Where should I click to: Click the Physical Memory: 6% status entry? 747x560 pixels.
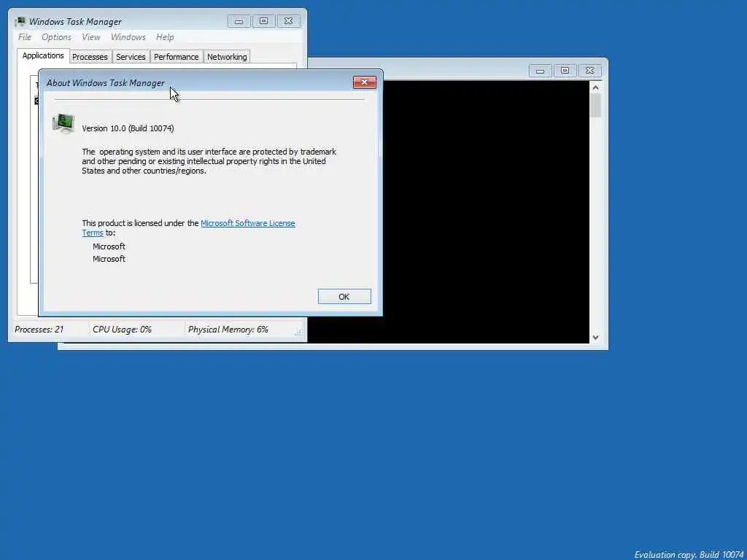click(x=228, y=329)
